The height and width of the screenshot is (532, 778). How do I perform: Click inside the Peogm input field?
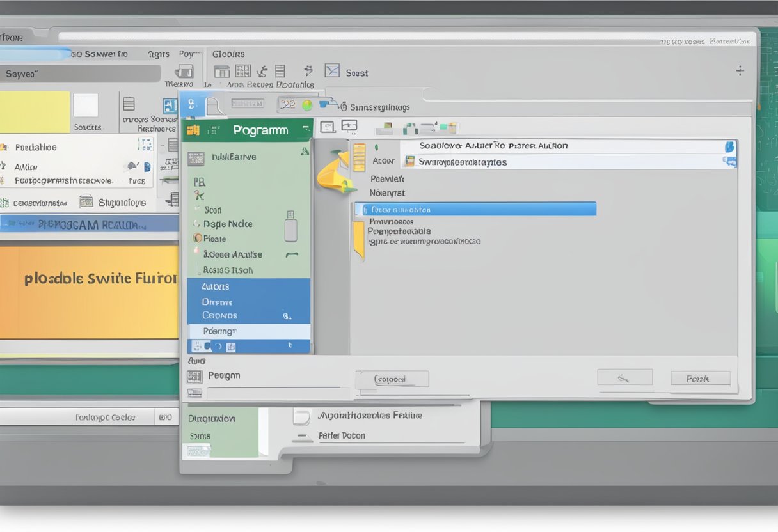[x=275, y=391]
